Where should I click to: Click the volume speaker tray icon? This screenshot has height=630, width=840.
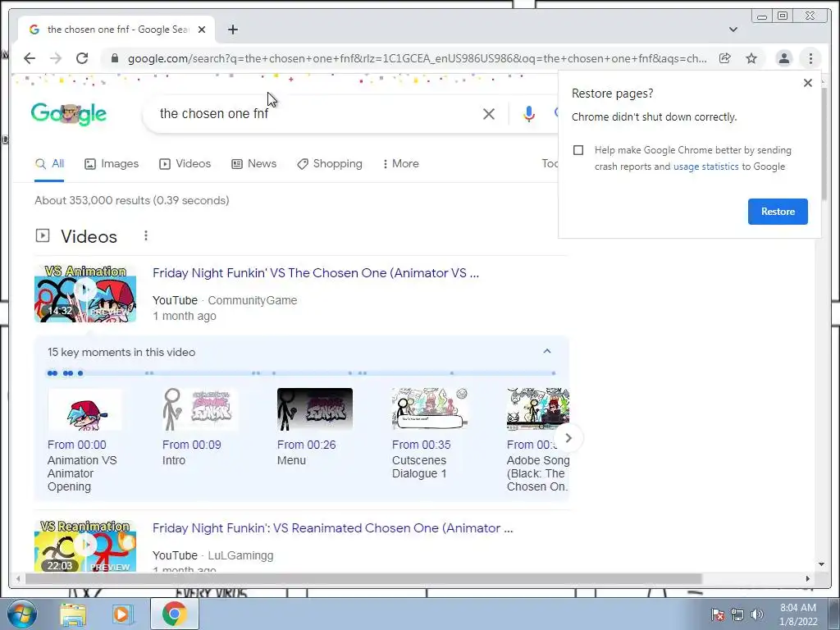(757, 614)
